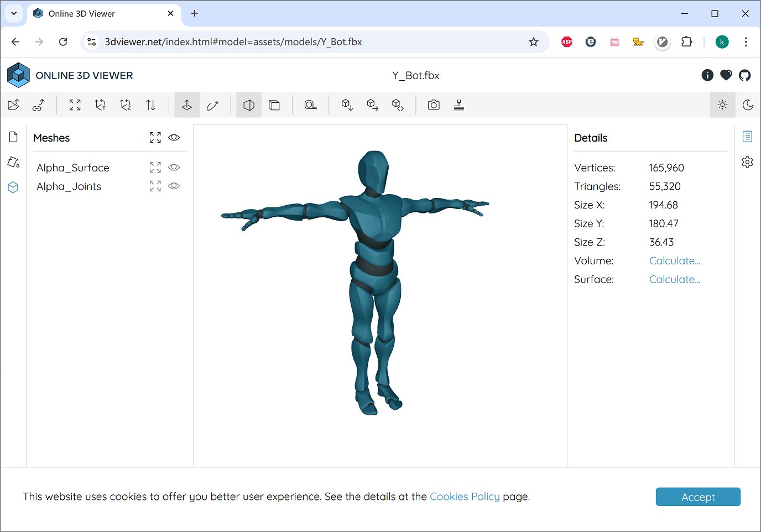Switch to light mode sun icon
Image resolution: width=761 pixels, height=532 pixels.
click(723, 105)
